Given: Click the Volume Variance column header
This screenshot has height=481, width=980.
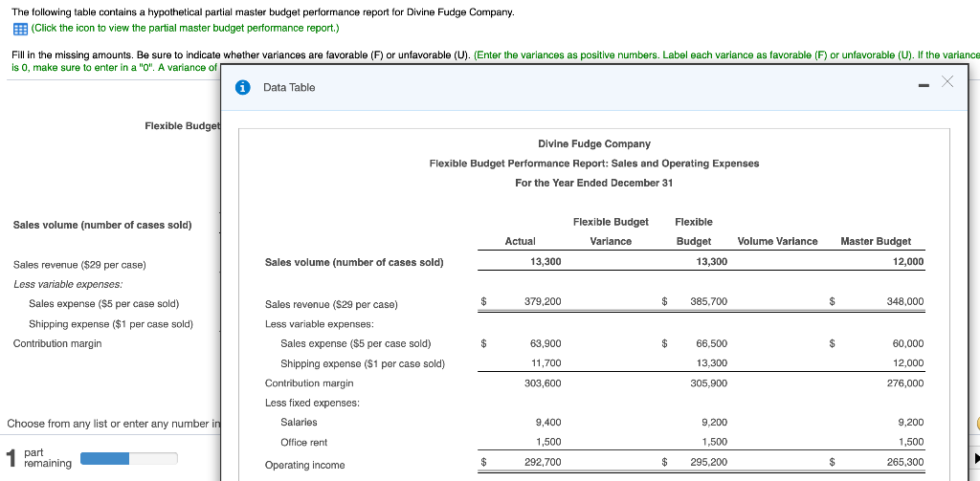Looking at the screenshot, I should [x=777, y=241].
